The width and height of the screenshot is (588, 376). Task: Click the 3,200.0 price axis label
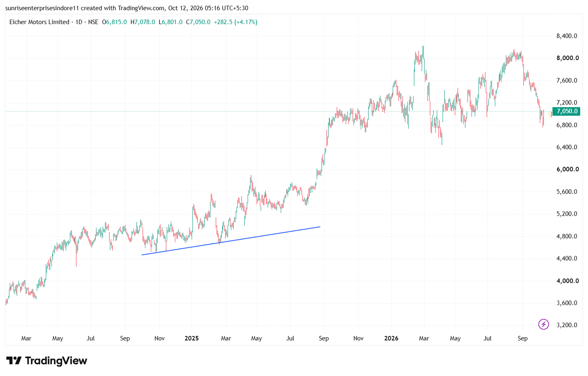[x=567, y=325]
